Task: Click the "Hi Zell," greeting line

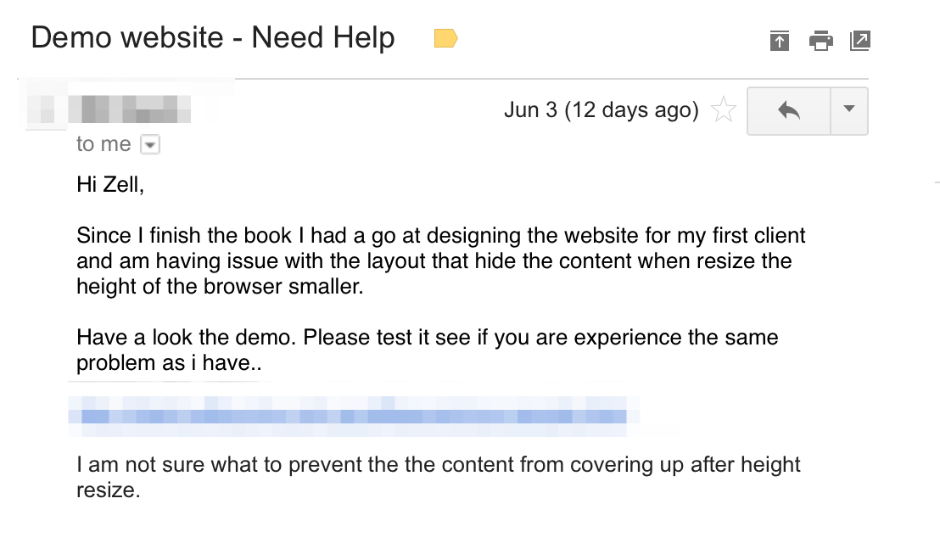Action: (110, 186)
